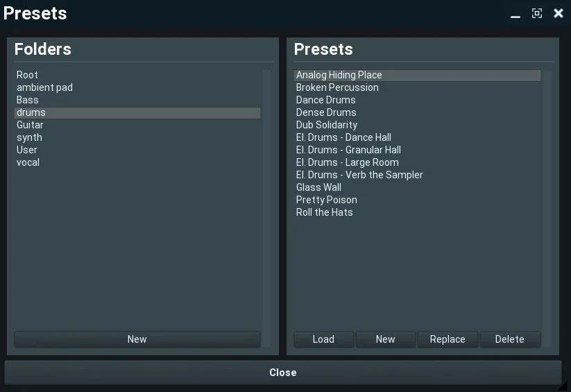Viewport: 571px width, 392px height.
Task: Open the ambient pad folder
Action: [x=44, y=87]
